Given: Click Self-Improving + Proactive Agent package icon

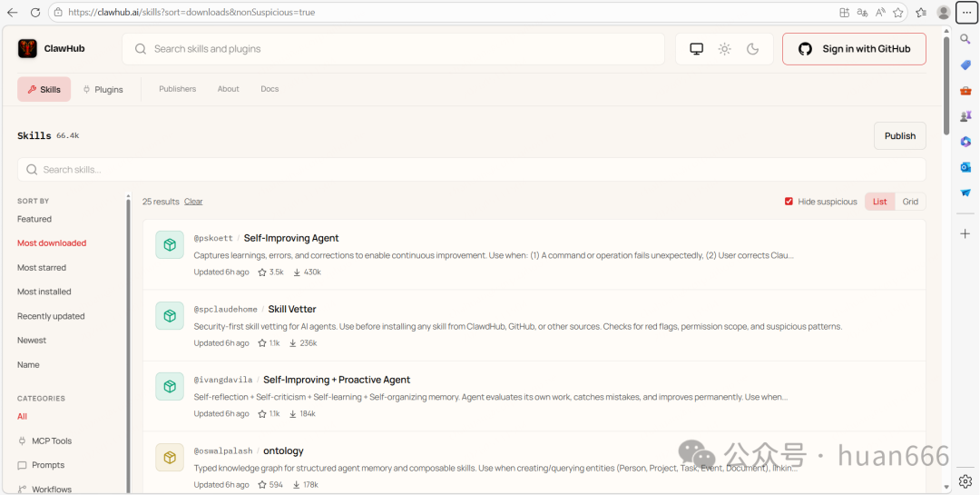Looking at the screenshot, I should coord(170,386).
